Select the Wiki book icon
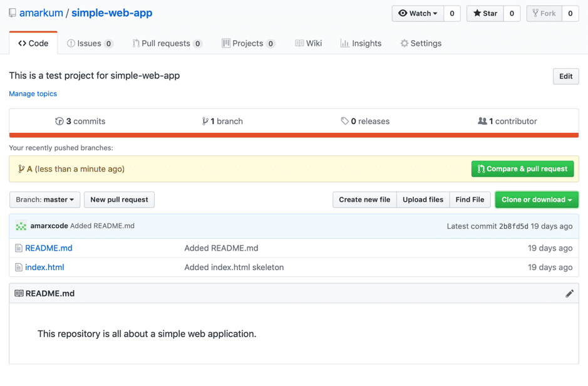Screen dimensions: 588x386 pos(301,43)
